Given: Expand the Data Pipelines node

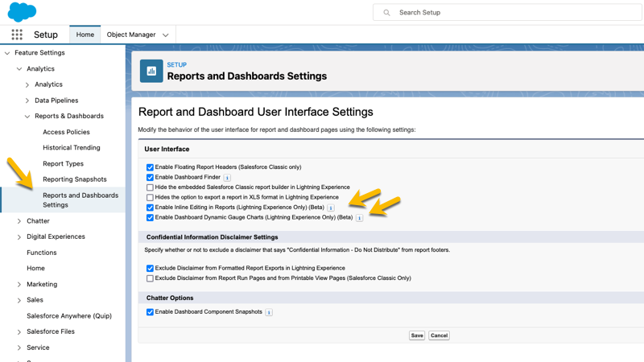Looking at the screenshot, I should [27, 101].
